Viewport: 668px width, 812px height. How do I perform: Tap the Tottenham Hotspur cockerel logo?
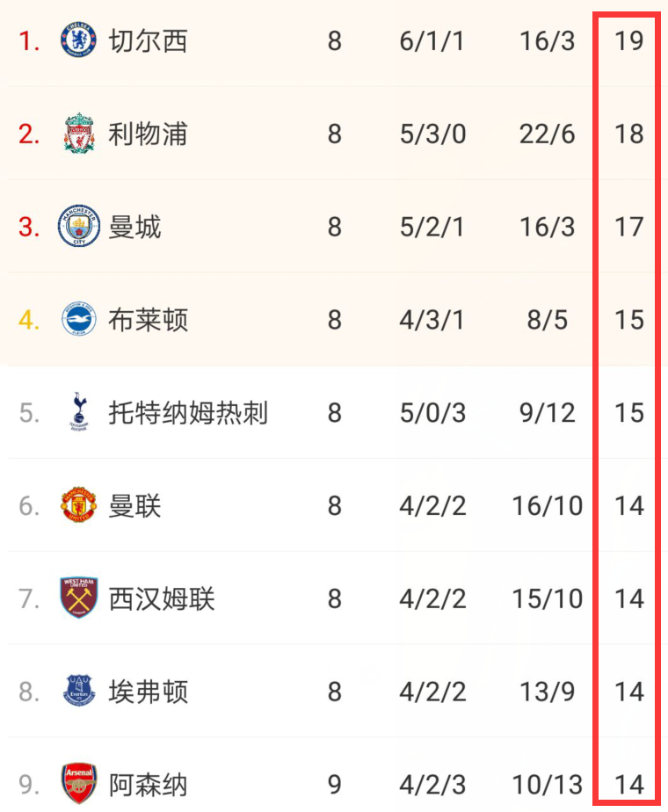[79, 411]
